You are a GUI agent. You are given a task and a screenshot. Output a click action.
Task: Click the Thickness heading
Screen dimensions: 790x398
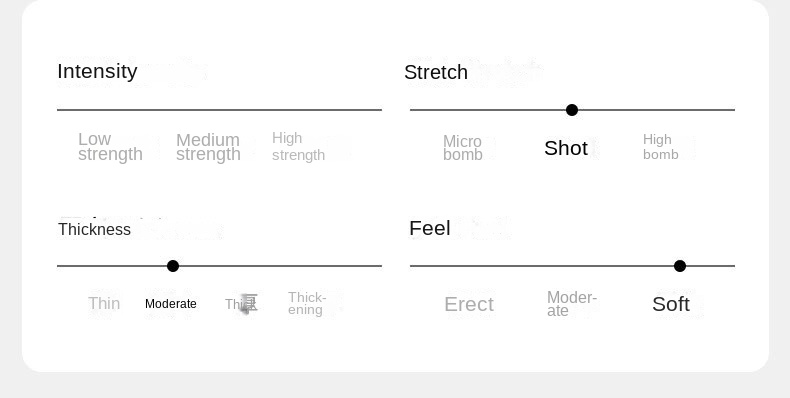pyautogui.click(x=94, y=230)
